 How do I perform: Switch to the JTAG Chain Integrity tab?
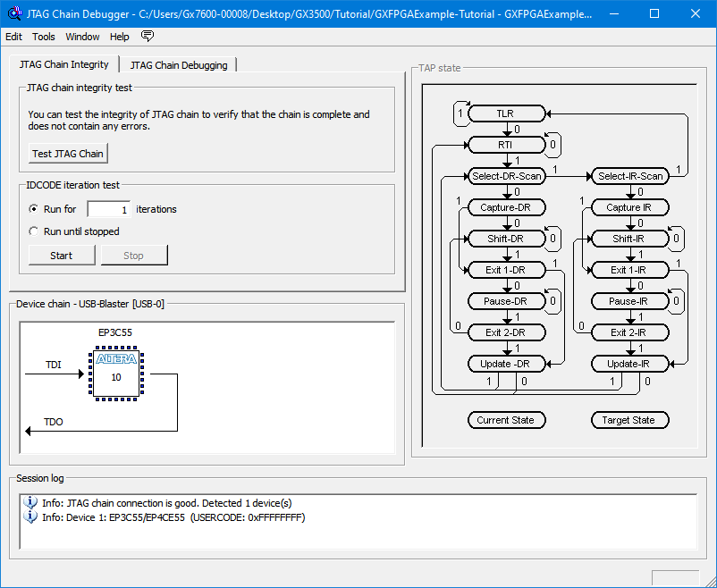click(x=64, y=64)
